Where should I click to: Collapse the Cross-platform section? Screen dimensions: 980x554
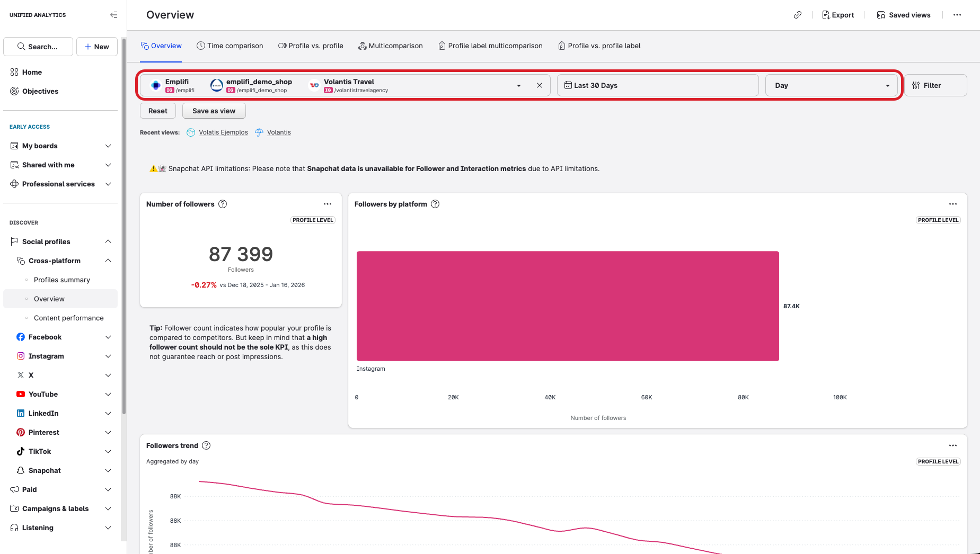tap(108, 261)
